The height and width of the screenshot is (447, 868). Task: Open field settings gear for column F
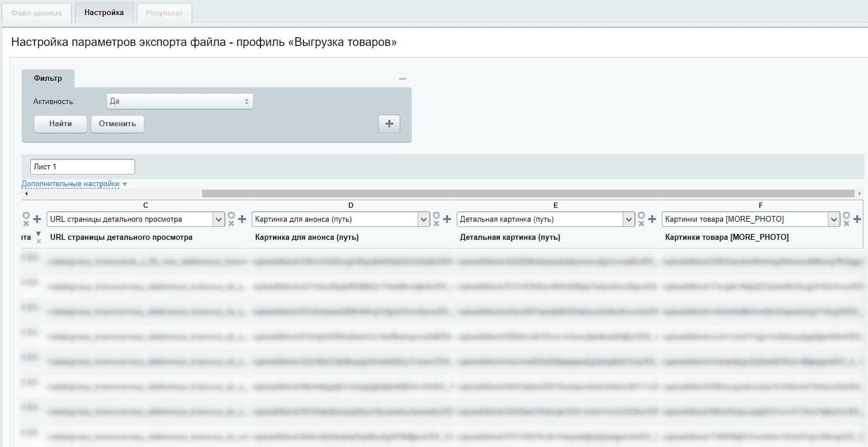click(x=846, y=216)
